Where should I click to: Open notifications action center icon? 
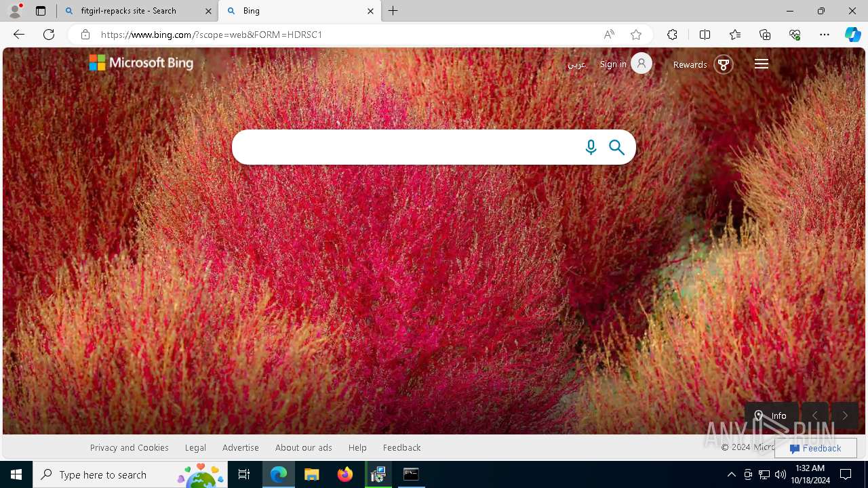[846, 474]
